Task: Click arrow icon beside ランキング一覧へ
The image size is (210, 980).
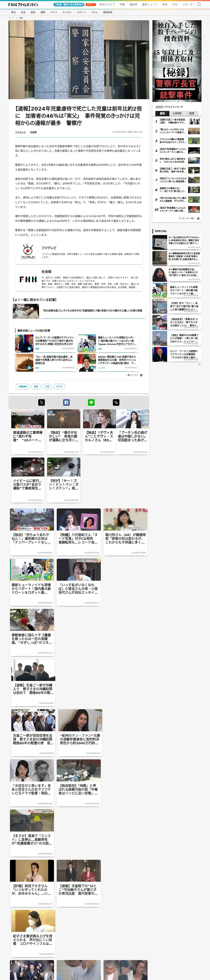Action: click(x=198, y=218)
